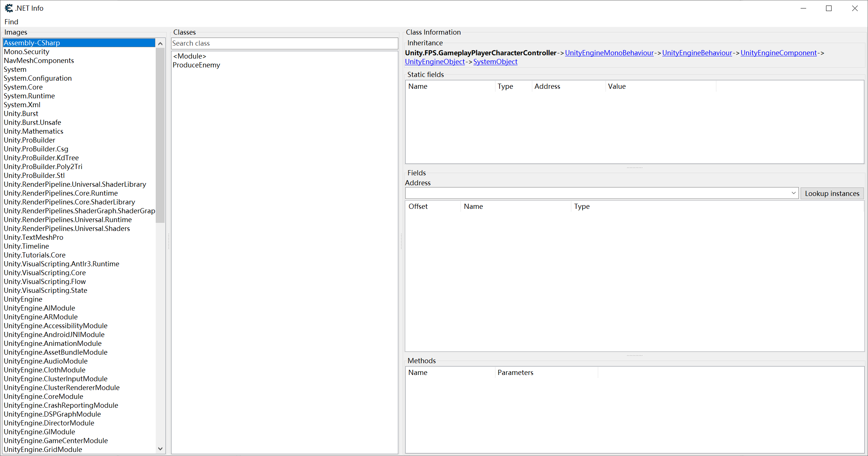The image size is (868, 456).
Task: Select the ProduceEnemy class
Action: 196,65
